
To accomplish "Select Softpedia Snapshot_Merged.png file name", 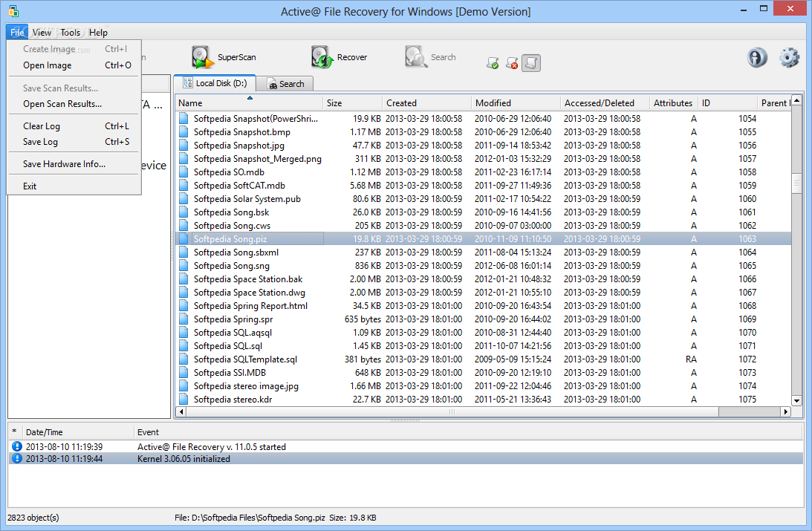I will tap(257, 159).
